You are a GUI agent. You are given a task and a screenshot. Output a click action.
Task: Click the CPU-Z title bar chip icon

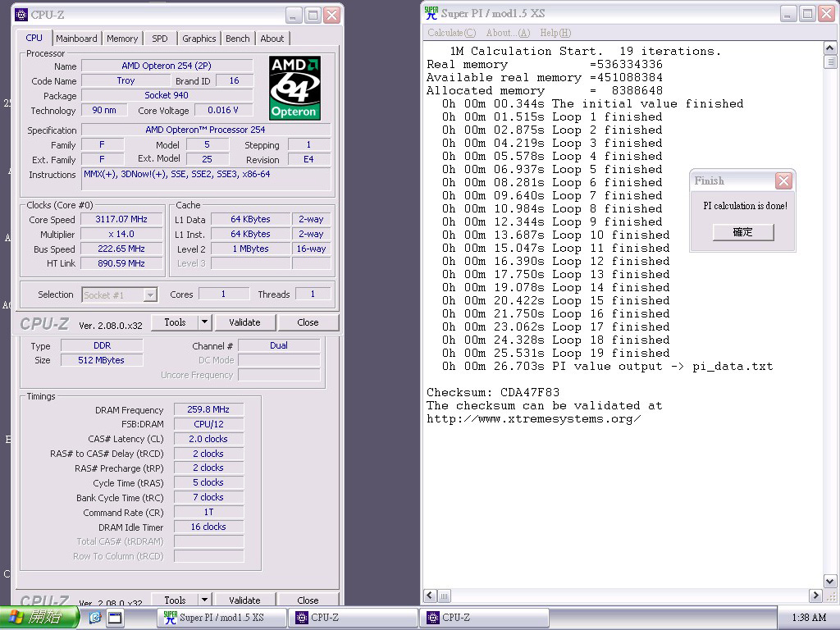(x=21, y=15)
